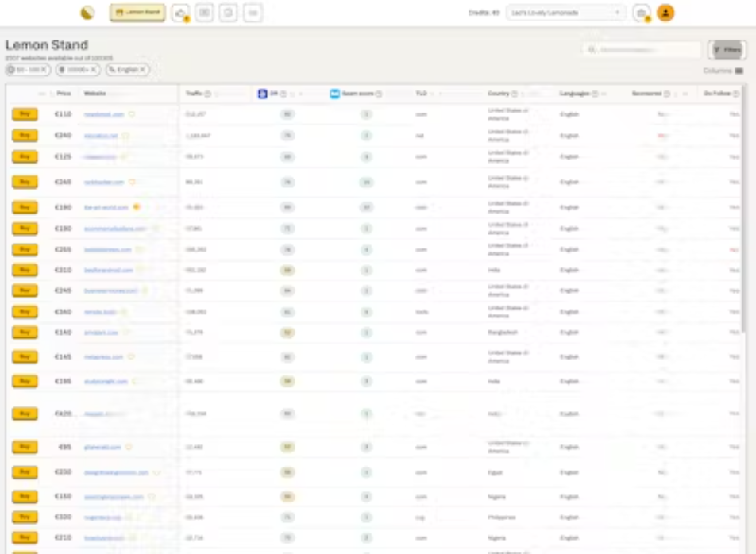
Task: Open the Lemon Stand tab
Action: pyautogui.click(x=137, y=13)
